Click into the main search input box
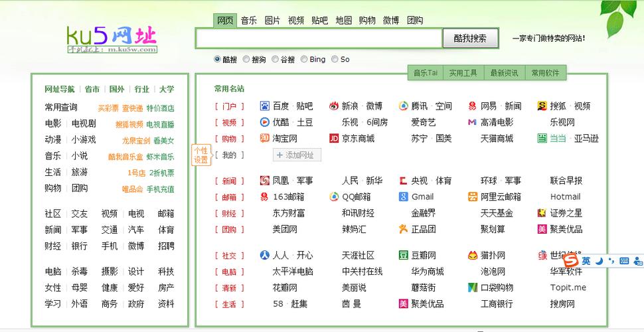The image size is (644, 332). pyautogui.click(x=319, y=39)
